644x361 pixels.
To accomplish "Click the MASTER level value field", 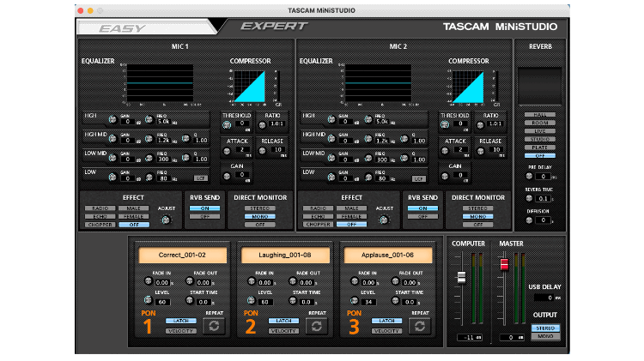I will click(512, 337).
